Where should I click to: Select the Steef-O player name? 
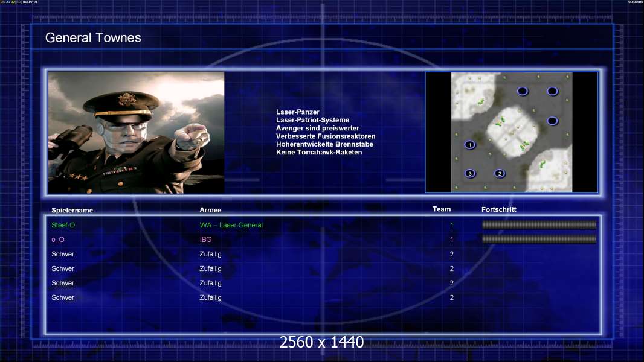click(x=63, y=225)
